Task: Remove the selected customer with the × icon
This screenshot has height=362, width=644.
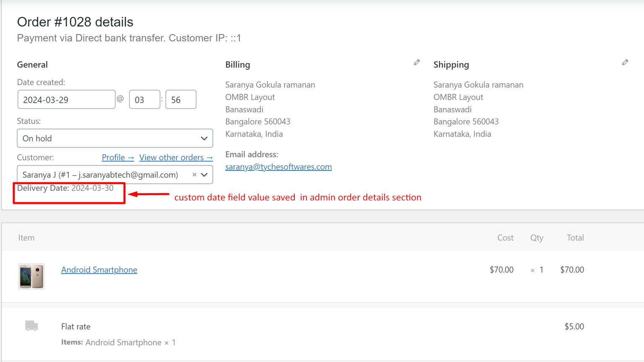Action: [x=194, y=175]
